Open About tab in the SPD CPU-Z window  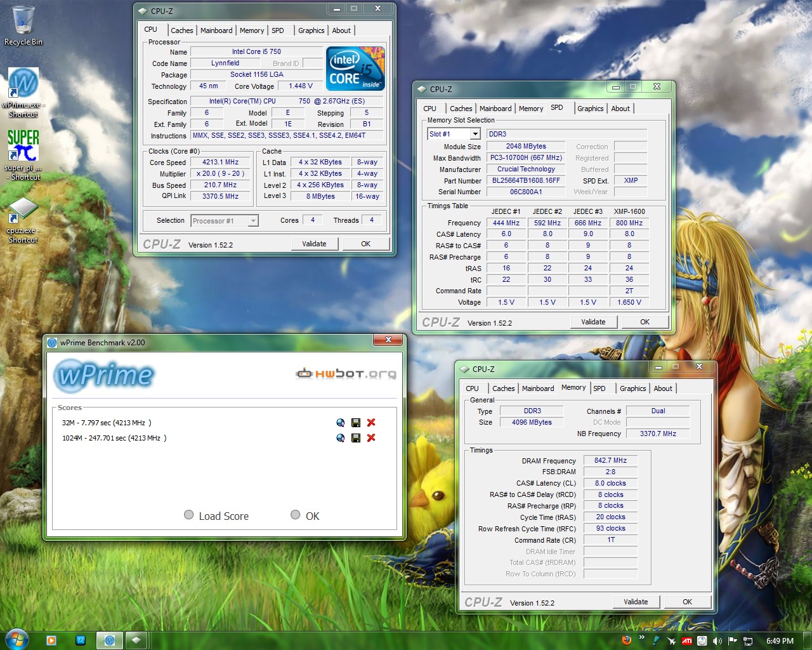[x=620, y=109]
